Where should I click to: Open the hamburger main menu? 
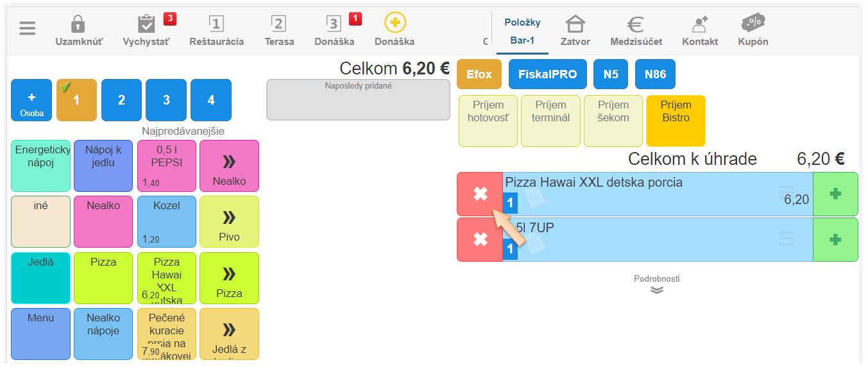coord(28,29)
